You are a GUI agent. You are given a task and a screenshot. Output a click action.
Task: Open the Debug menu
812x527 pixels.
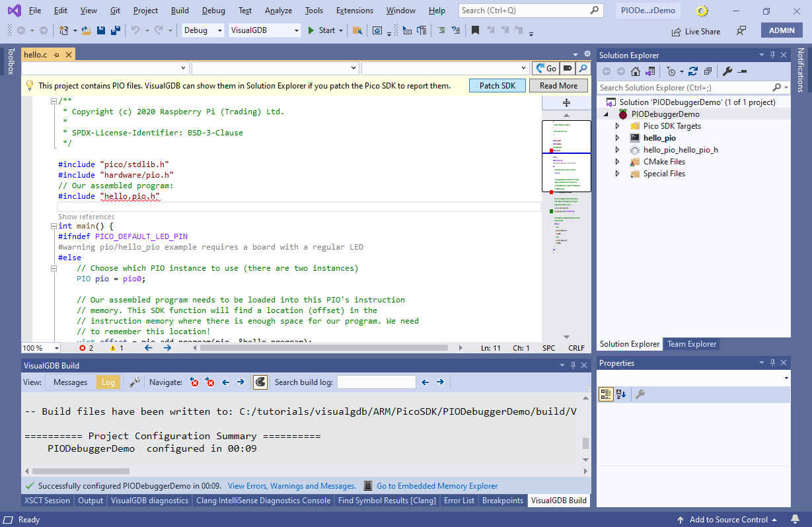213,11
